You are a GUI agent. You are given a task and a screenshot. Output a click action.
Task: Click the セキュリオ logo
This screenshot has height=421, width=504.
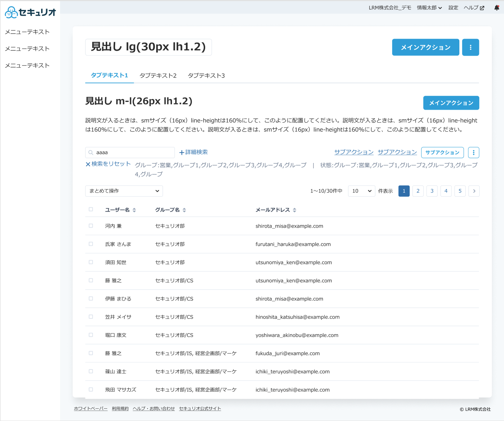30,13
